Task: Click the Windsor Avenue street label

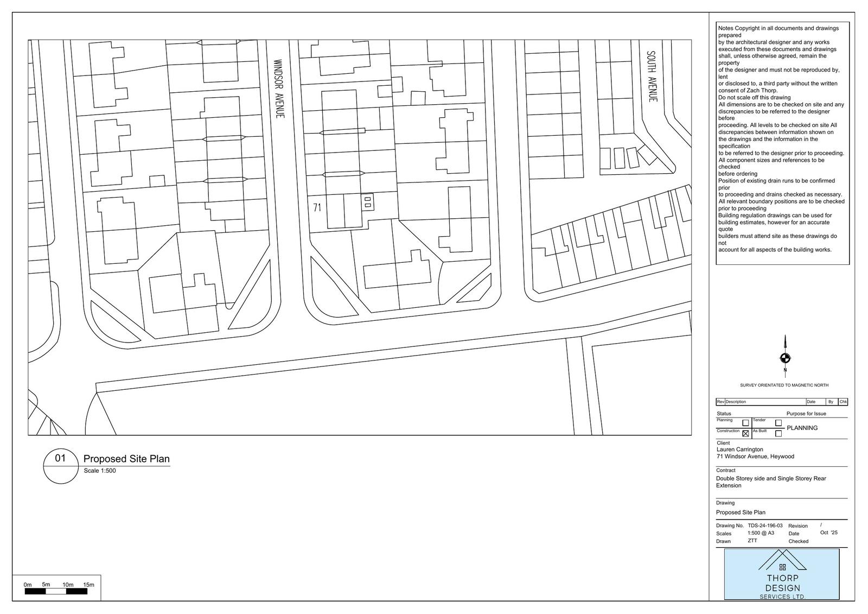Action: pyautogui.click(x=279, y=89)
